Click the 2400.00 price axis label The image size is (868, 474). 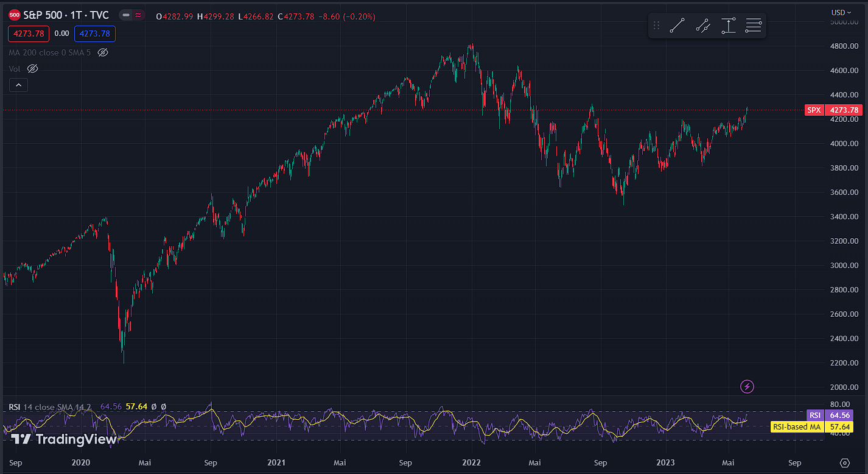click(x=844, y=339)
